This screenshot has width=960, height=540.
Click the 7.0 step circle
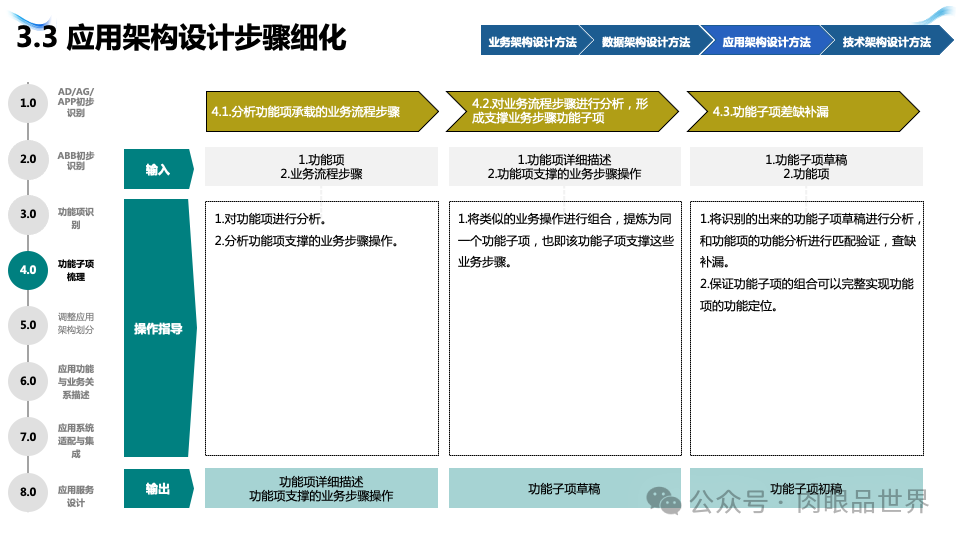[28, 437]
